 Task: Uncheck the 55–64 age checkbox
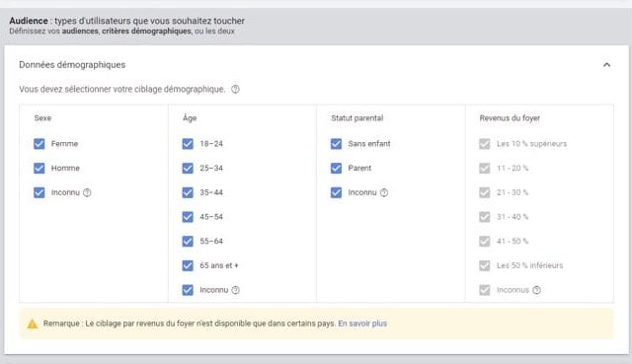point(188,242)
